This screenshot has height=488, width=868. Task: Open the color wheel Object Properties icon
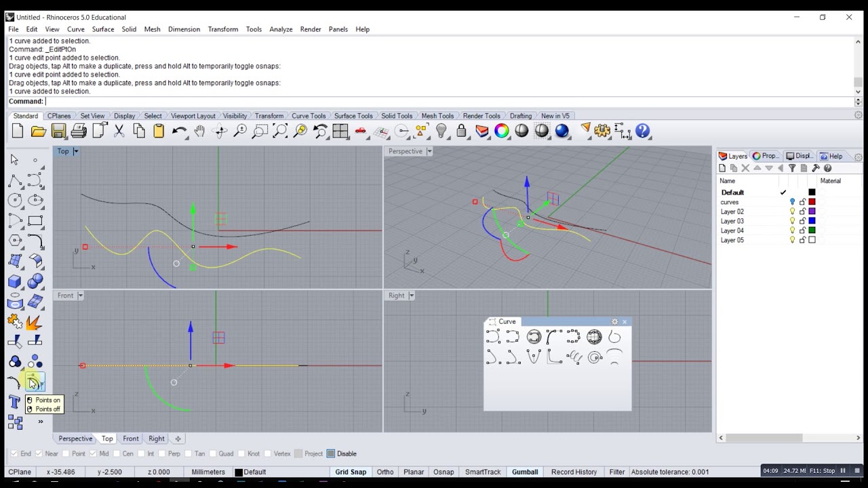pyautogui.click(x=502, y=131)
